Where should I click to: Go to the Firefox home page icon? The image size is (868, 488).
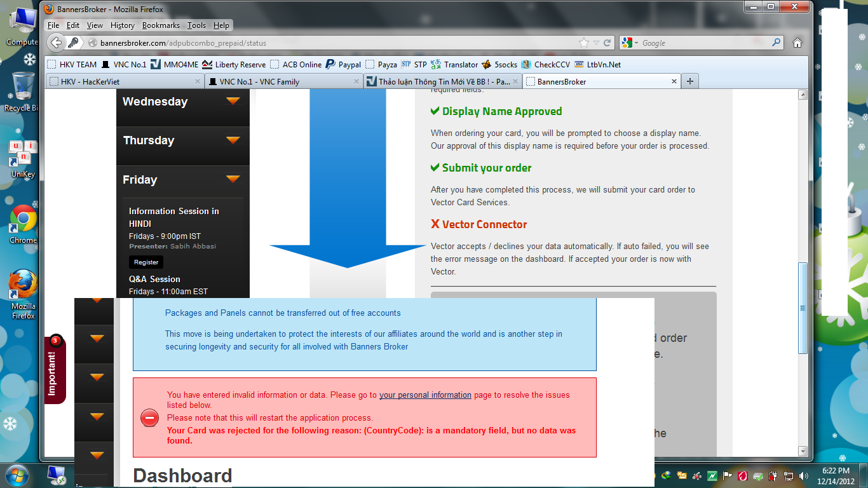tap(797, 43)
